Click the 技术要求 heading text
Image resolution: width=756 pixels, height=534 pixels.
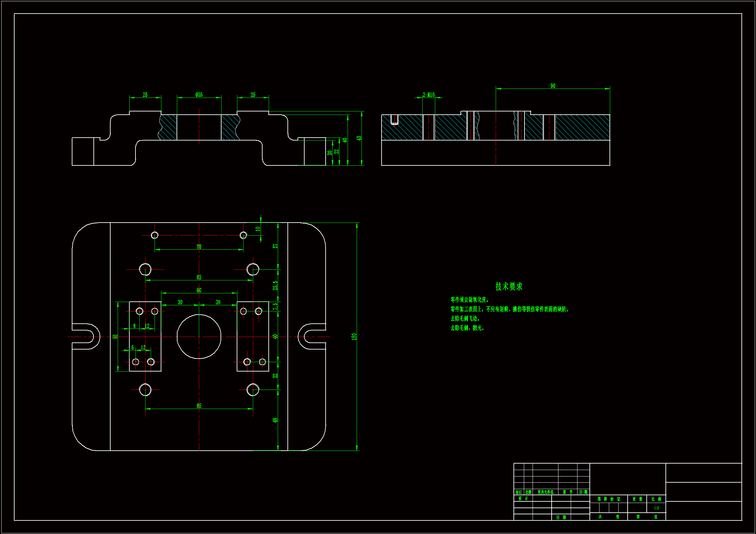509,286
